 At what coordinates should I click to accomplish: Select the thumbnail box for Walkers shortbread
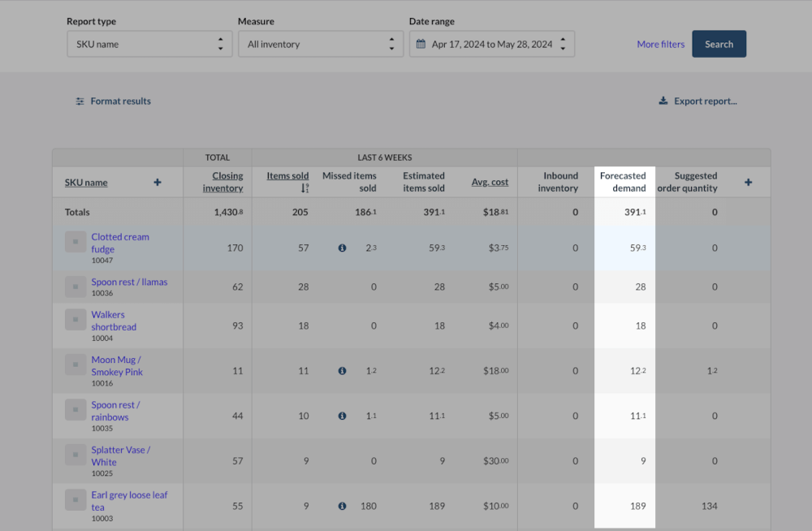pyautogui.click(x=75, y=320)
